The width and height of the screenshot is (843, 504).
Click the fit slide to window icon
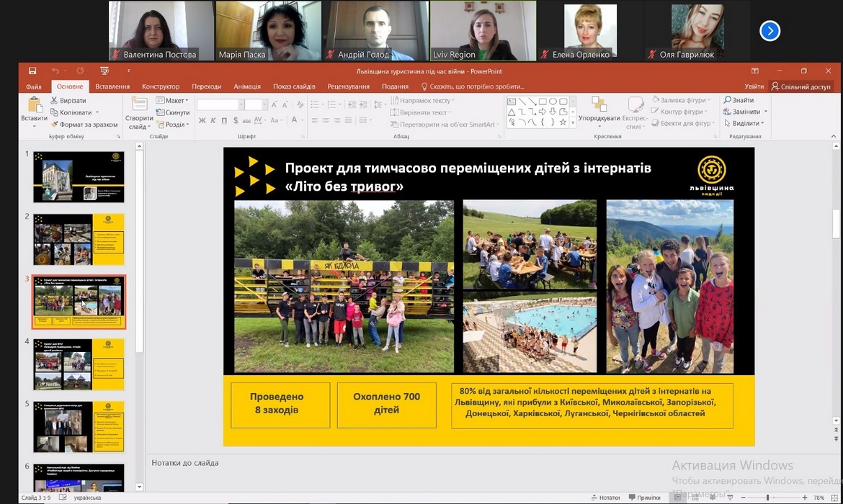(834, 498)
